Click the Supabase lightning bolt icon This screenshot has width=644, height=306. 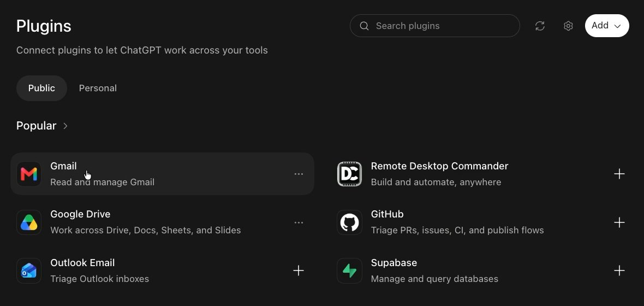[349, 270]
